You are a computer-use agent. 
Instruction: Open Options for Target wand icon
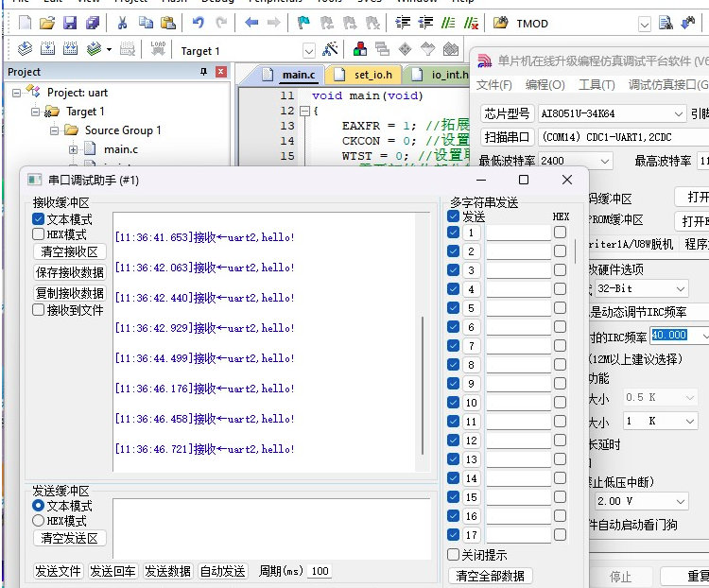tap(330, 49)
